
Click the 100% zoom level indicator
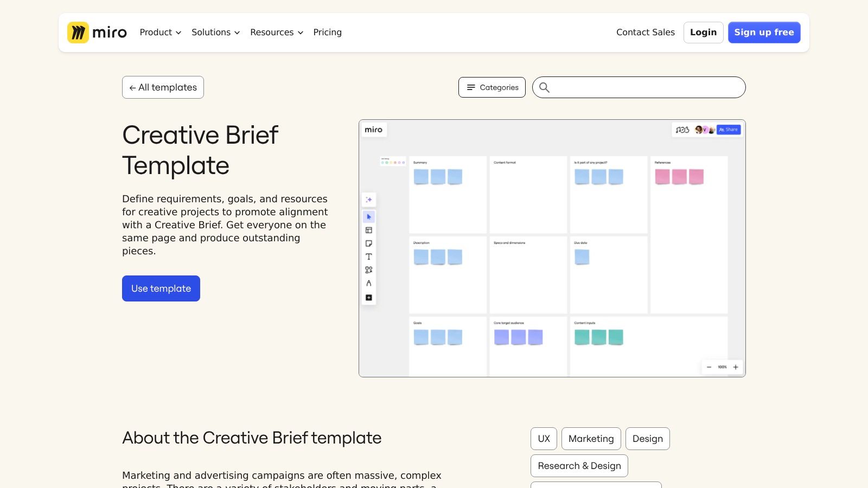tap(722, 367)
